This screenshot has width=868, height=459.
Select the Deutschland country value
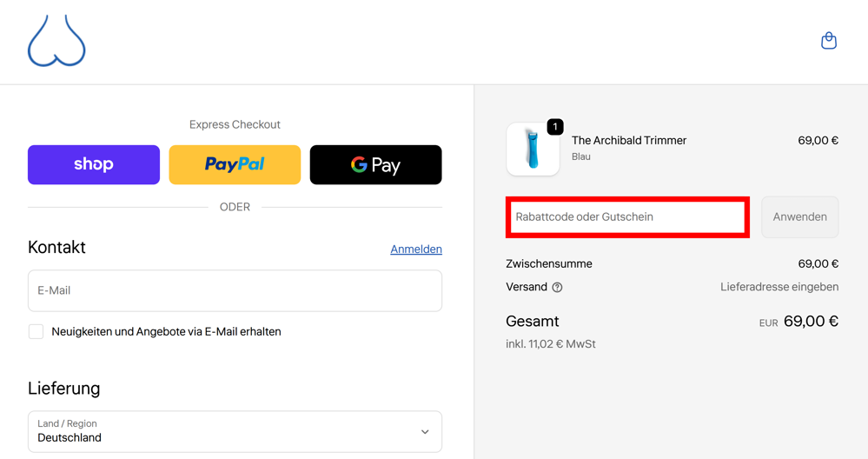tap(70, 437)
